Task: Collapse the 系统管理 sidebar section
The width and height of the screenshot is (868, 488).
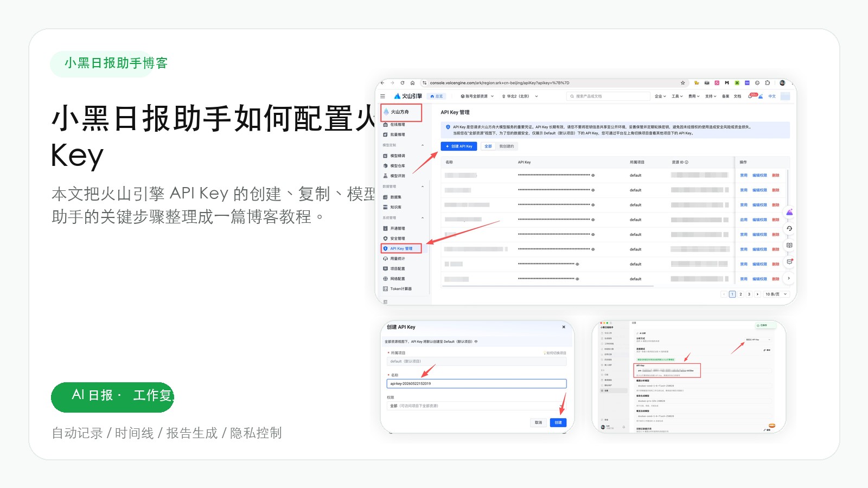Action: pos(423,218)
